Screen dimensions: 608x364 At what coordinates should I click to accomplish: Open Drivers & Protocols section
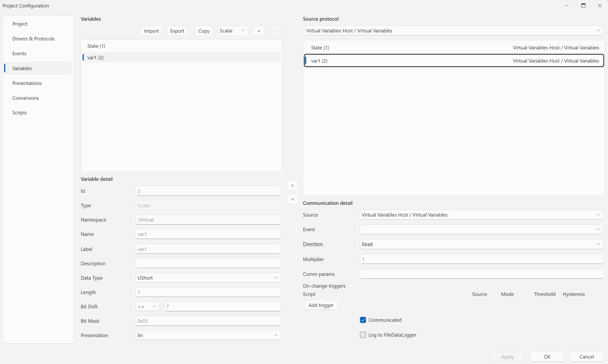pyautogui.click(x=38, y=39)
